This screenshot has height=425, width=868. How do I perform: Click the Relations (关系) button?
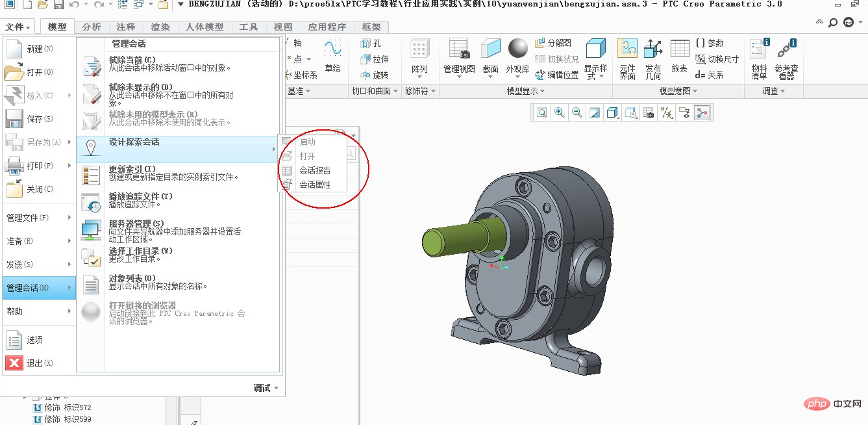coord(710,74)
